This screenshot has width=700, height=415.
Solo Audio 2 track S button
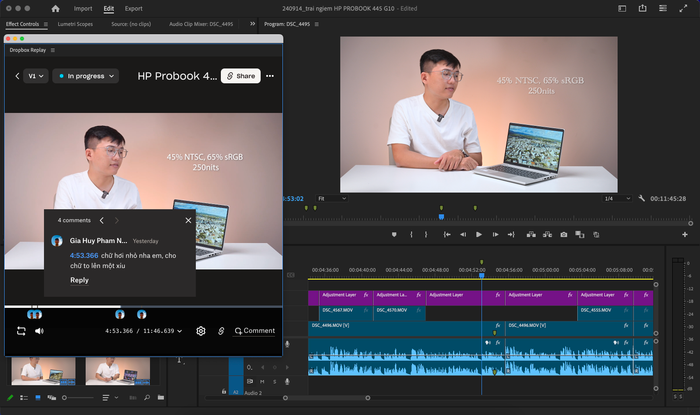[275, 381]
